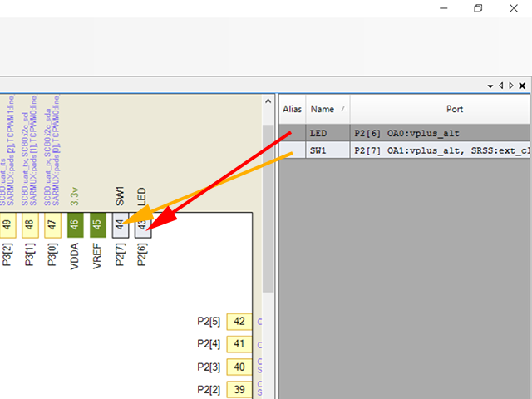Click the P2[3] label beside pin 40
The width and height of the screenshot is (532, 399).
(x=209, y=367)
